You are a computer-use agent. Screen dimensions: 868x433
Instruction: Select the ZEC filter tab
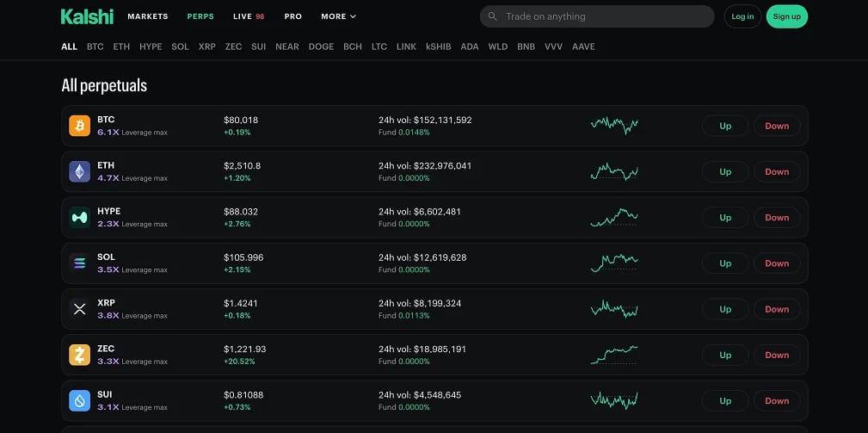233,46
